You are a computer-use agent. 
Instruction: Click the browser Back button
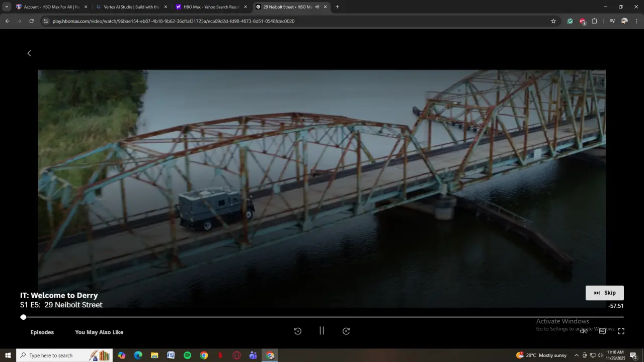tap(7, 21)
